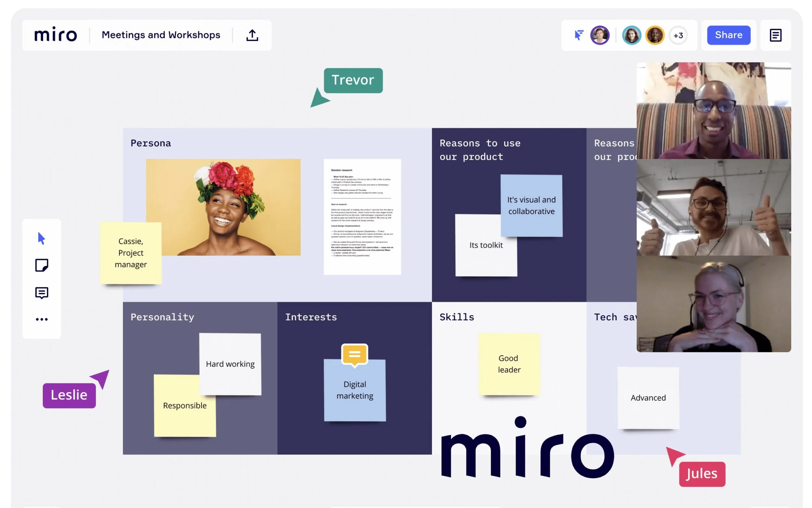Click the middle video tile with thumbs up

pos(714,207)
